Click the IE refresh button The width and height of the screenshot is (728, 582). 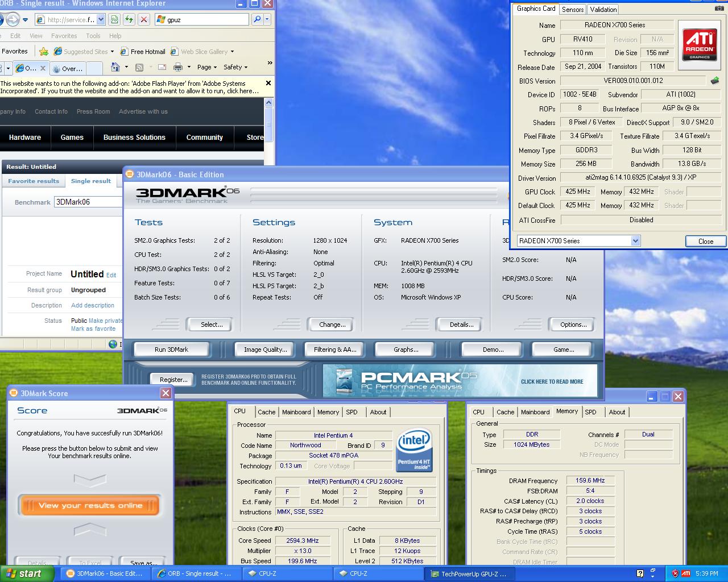pos(129,19)
